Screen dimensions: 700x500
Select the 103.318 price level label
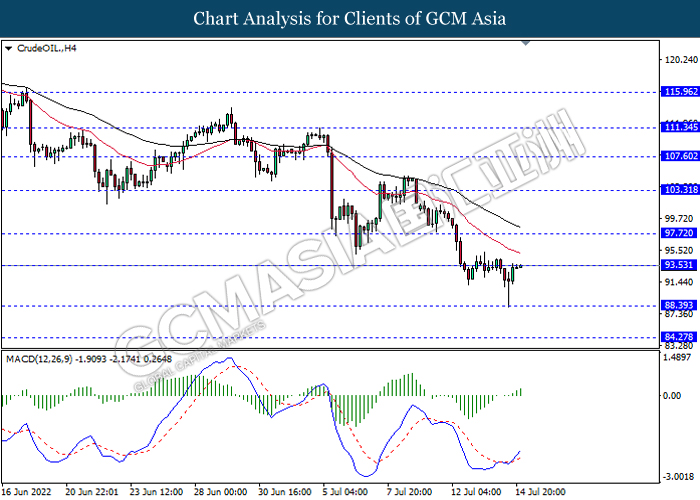[x=680, y=190]
